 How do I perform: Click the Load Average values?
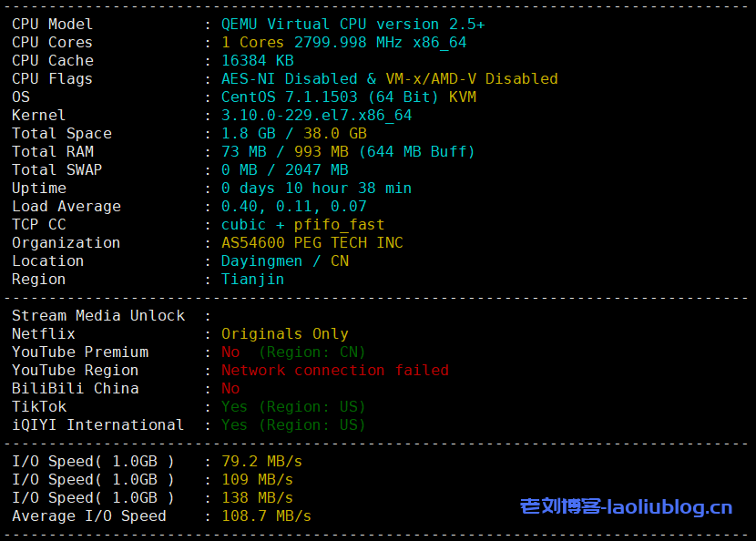coord(293,207)
